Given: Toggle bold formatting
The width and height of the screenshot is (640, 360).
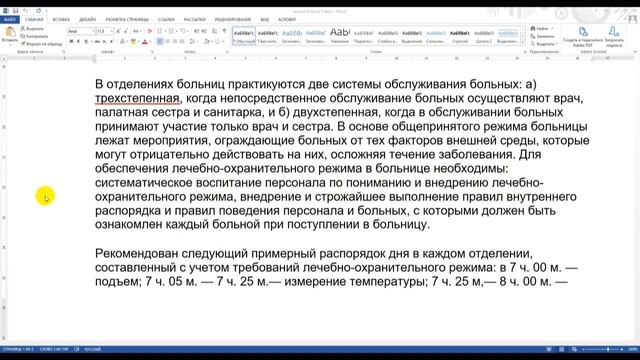Looking at the screenshot, I should [71, 42].
